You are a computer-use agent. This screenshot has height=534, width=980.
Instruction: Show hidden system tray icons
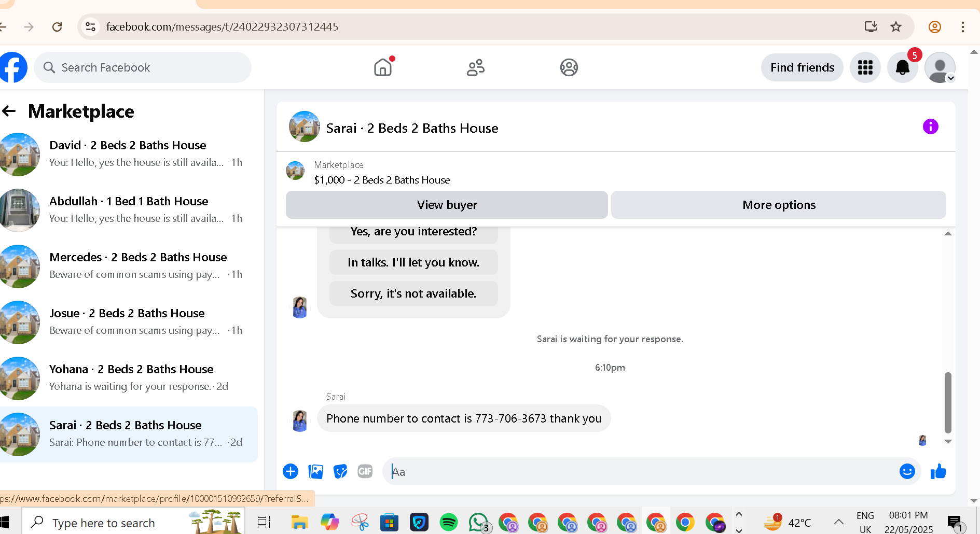[838, 522]
